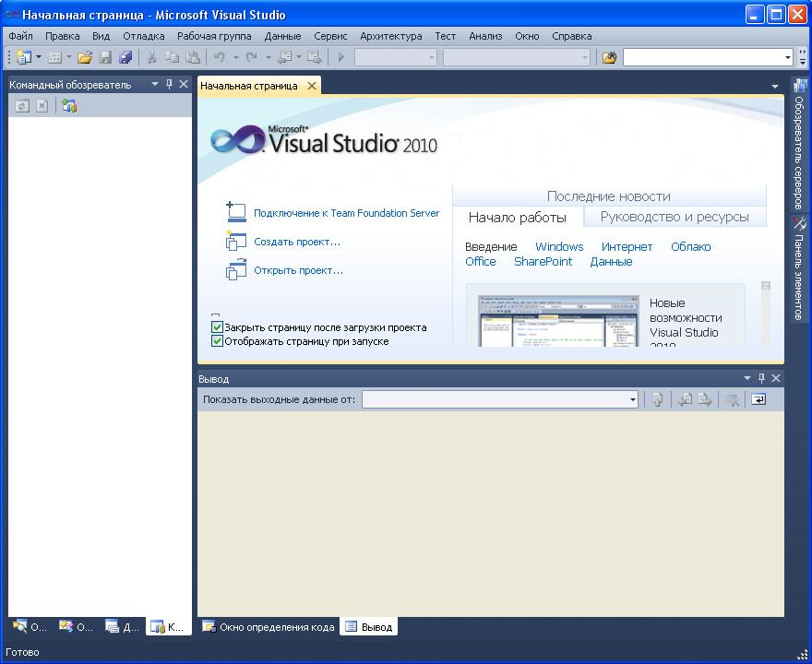Click Новые возможности Visual Studio thumbnail
The height and width of the screenshot is (664, 812).
click(558, 321)
